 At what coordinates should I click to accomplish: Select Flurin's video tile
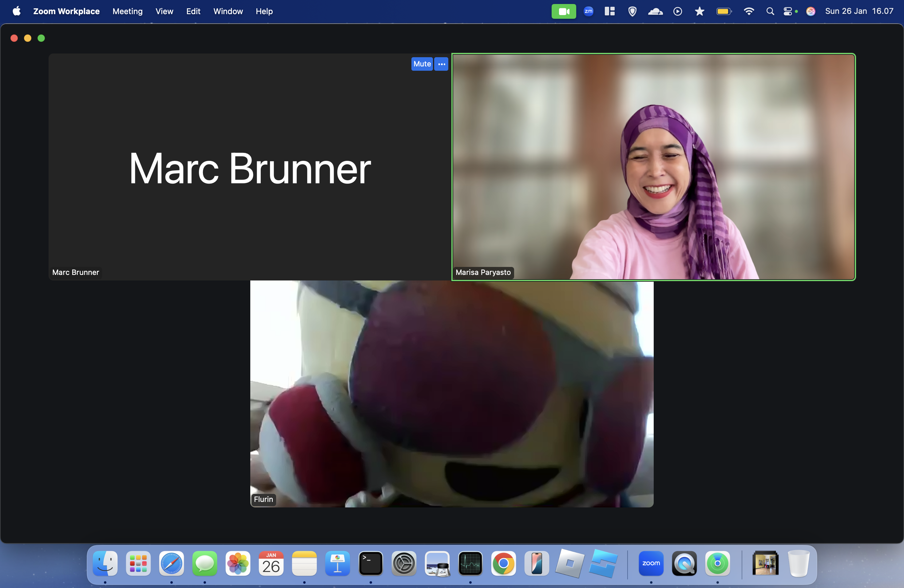(x=452, y=394)
